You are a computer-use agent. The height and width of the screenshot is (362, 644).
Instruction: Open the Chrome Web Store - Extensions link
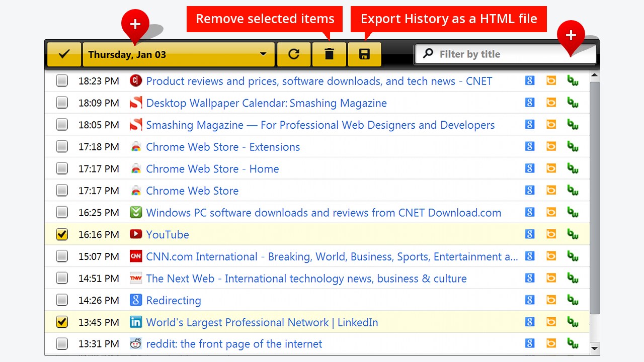[x=223, y=147]
